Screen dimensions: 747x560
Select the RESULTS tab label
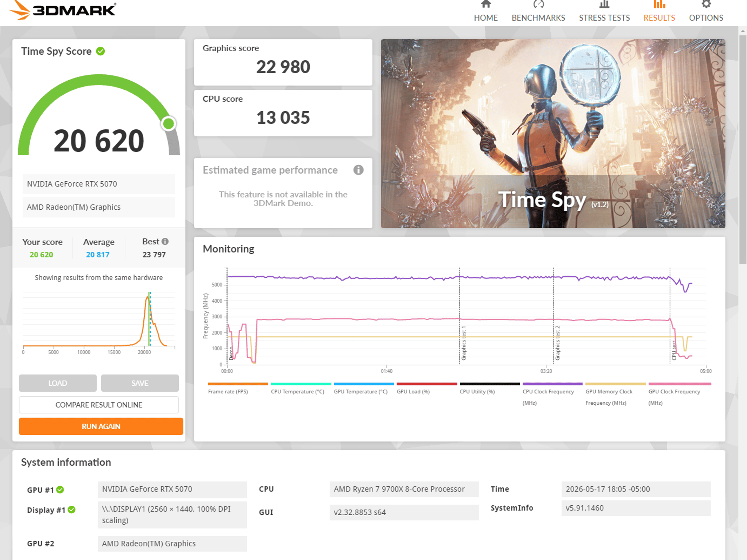659,18
